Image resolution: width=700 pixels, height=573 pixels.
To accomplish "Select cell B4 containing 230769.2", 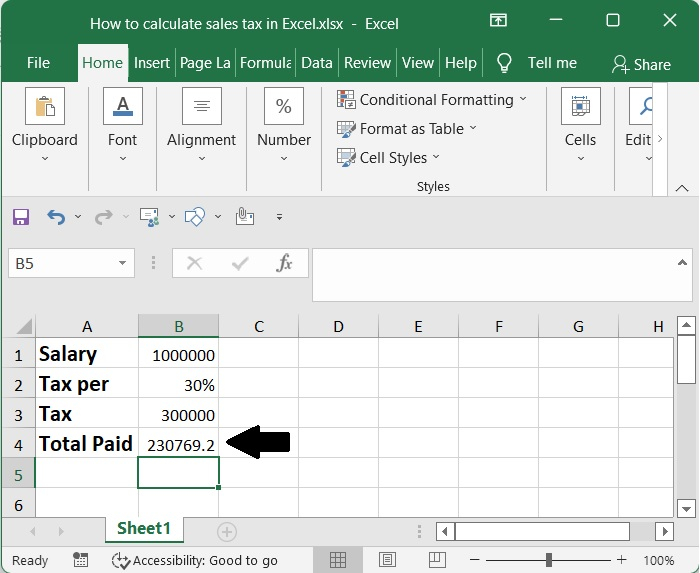I will pyautogui.click(x=178, y=443).
